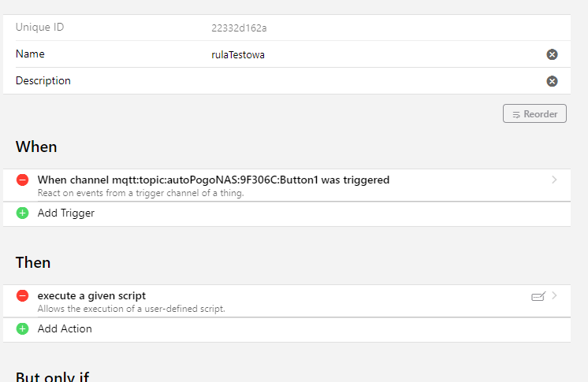Expand the trigger row using its chevron
The width and height of the screenshot is (588, 382).
[x=554, y=180]
